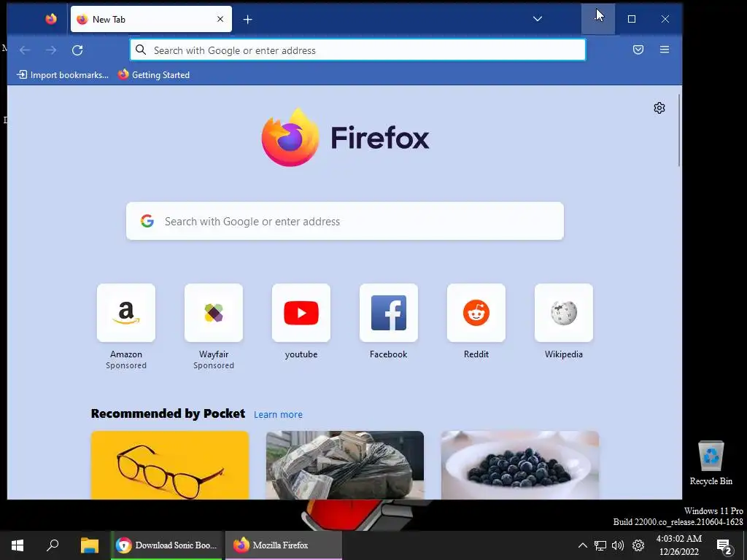This screenshot has height=560, width=747.
Task: Expand the list all tabs chevron
Action: (538, 19)
